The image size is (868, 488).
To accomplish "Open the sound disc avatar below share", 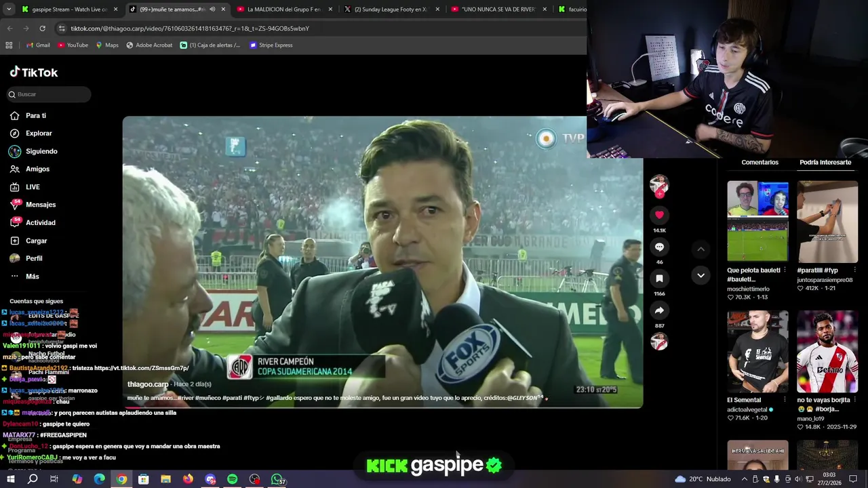I will pos(659,342).
